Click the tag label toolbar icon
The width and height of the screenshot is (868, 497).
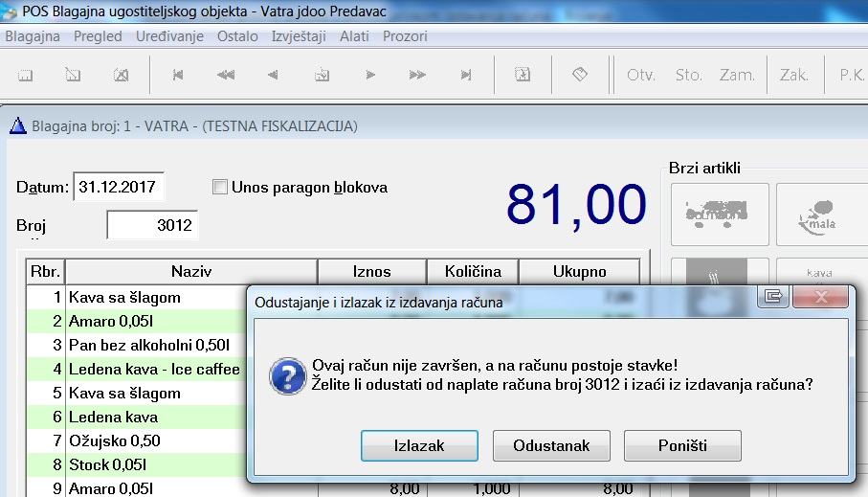[580, 75]
